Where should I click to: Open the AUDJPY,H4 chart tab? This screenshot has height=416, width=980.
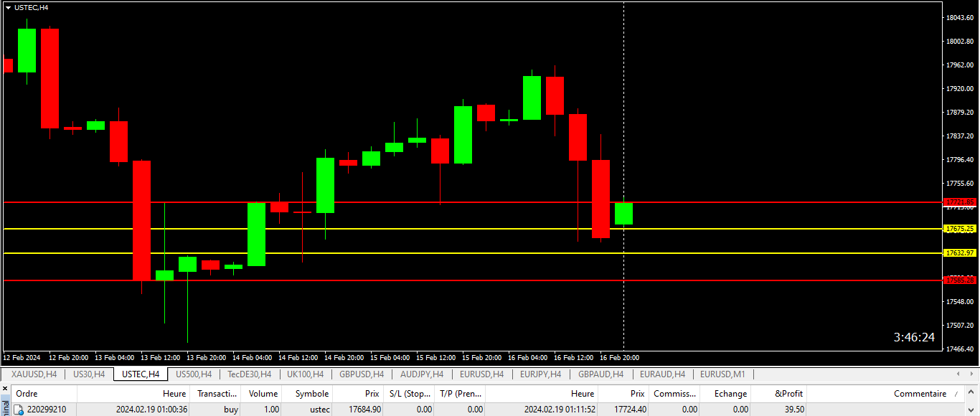click(422, 374)
